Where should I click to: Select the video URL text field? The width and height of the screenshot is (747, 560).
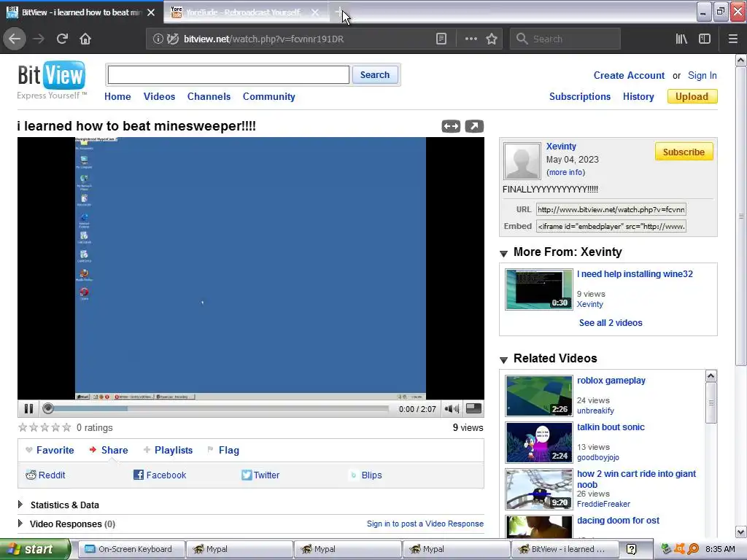tap(611, 209)
